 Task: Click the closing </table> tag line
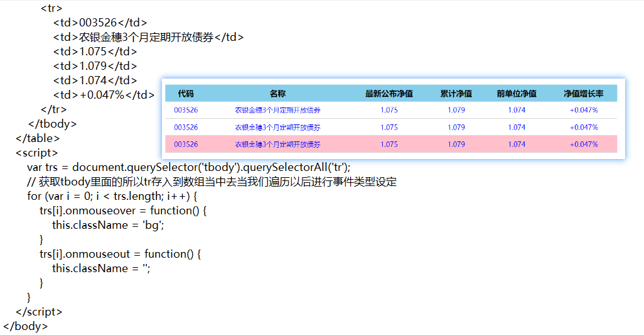(38, 138)
